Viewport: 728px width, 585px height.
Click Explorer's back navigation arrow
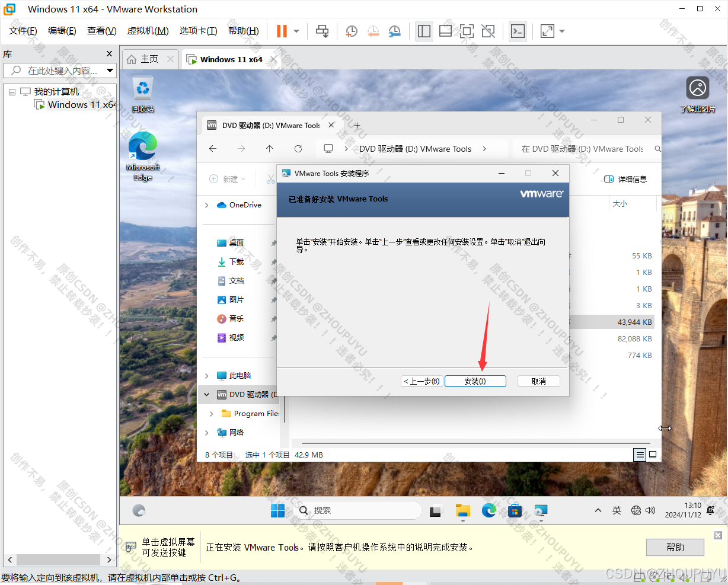213,149
